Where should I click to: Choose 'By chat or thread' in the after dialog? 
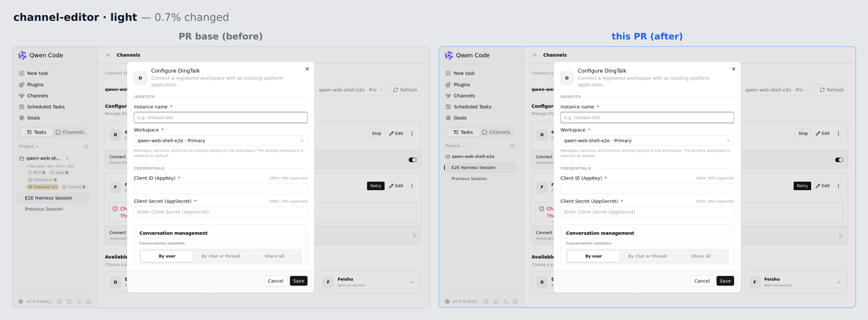pyautogui.click(x=647, y=256)
